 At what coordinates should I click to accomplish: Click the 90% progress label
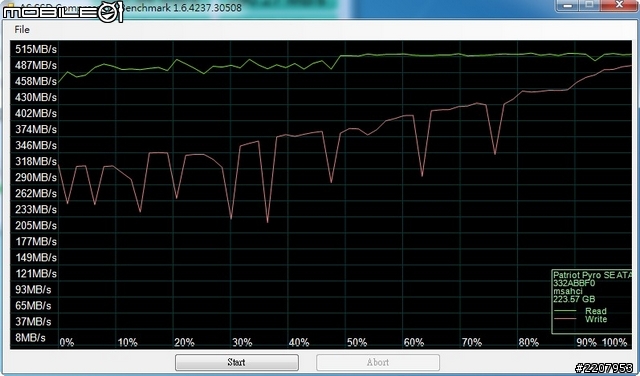click(x=587, y=342)
